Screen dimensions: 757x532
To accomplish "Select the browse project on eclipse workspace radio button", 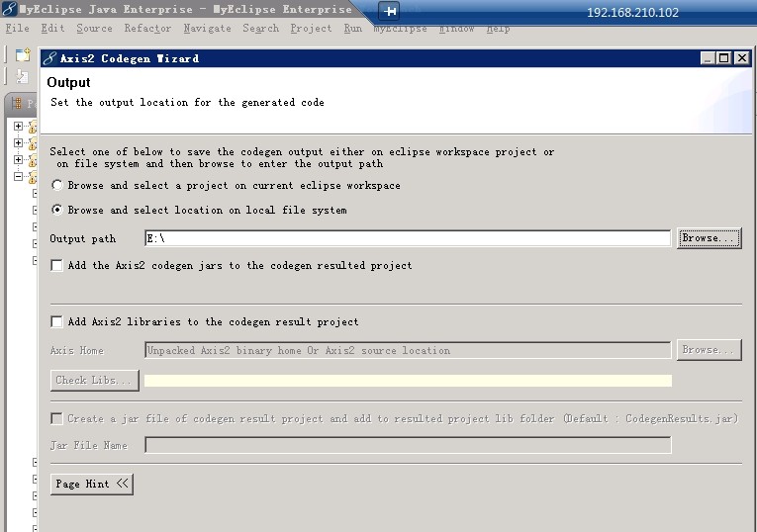I will tap(57, 185).
